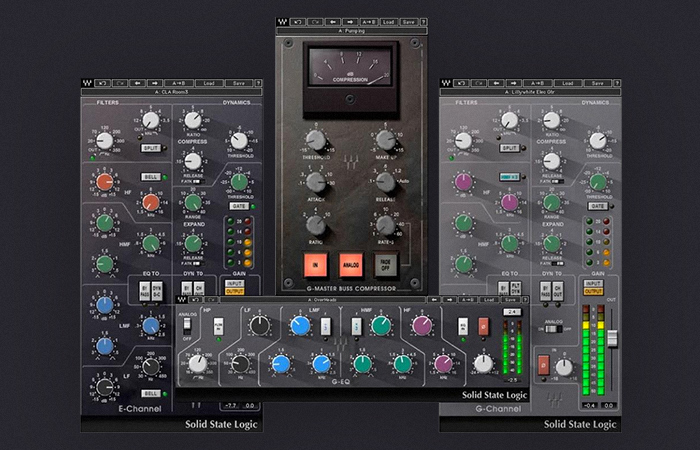Open Load menu in E-Channel
700x450 pixels.
(209, 83)
